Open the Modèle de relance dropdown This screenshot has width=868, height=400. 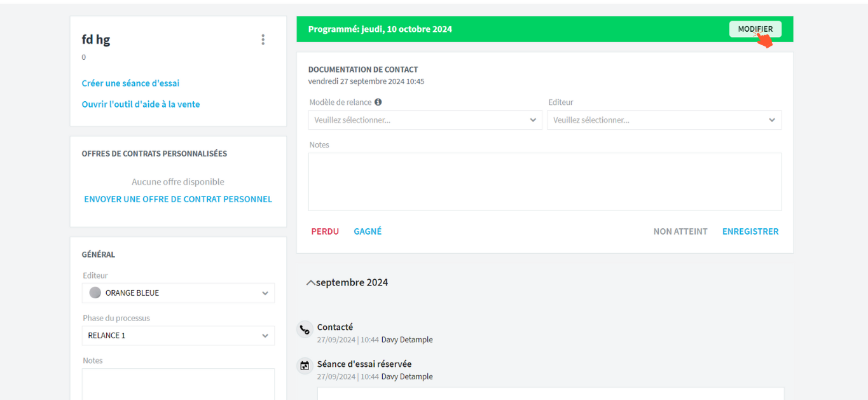click(425, 120)
